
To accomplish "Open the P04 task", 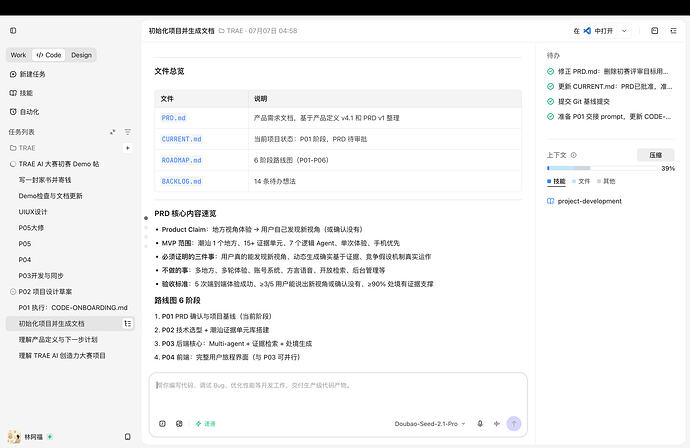I will tap(25, 260).
